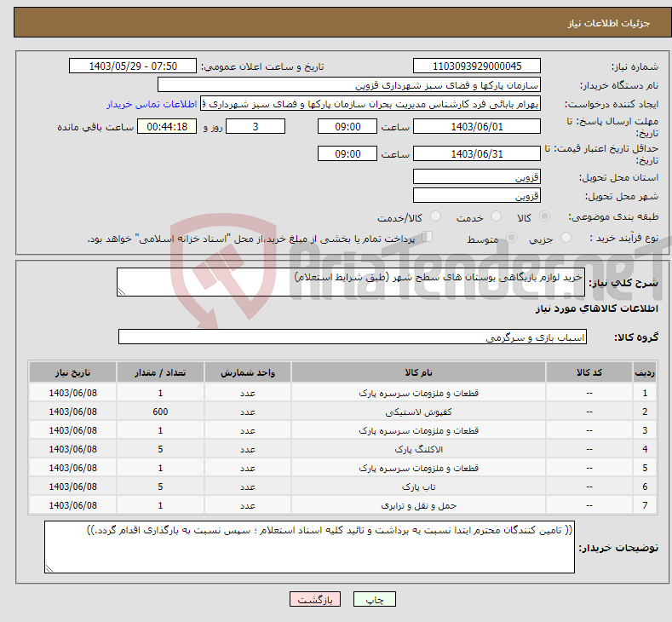The width and height of the screenshot is (672, 622).
Task: Click the quantity 5 in الاکلنگ پارک row
Action: tap(160, 449)
